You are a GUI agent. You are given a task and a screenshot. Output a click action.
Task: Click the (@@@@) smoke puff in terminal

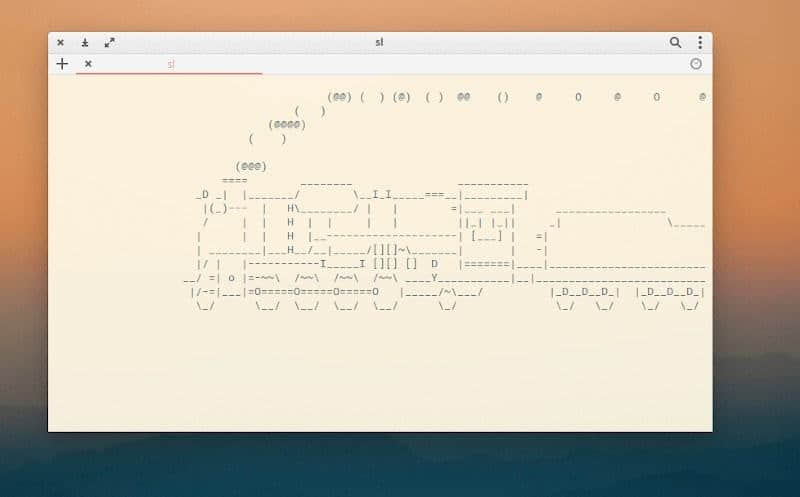click(x=287, y=125)
